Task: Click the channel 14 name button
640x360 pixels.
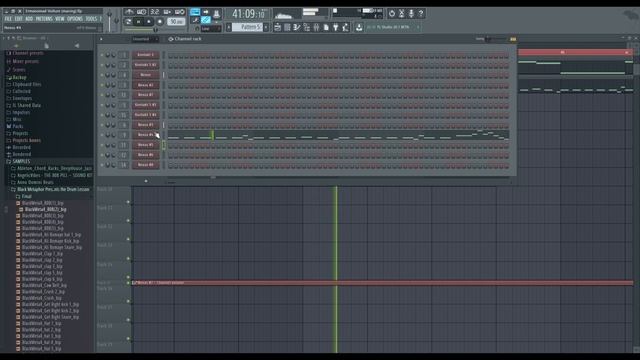Action: point(146,165)
